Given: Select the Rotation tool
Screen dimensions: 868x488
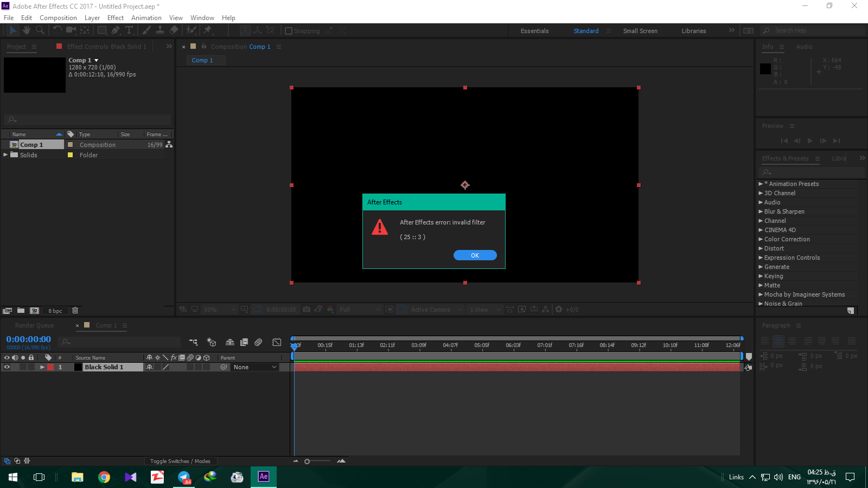Looking at the screenshot, I should click(x=57, y=30).
